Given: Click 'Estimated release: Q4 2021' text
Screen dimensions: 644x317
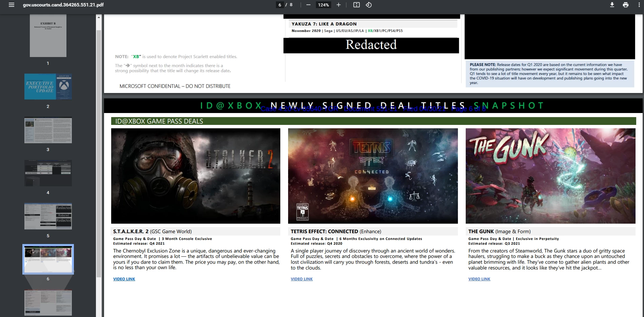Looking at the screenshot, I should point(139,243).
